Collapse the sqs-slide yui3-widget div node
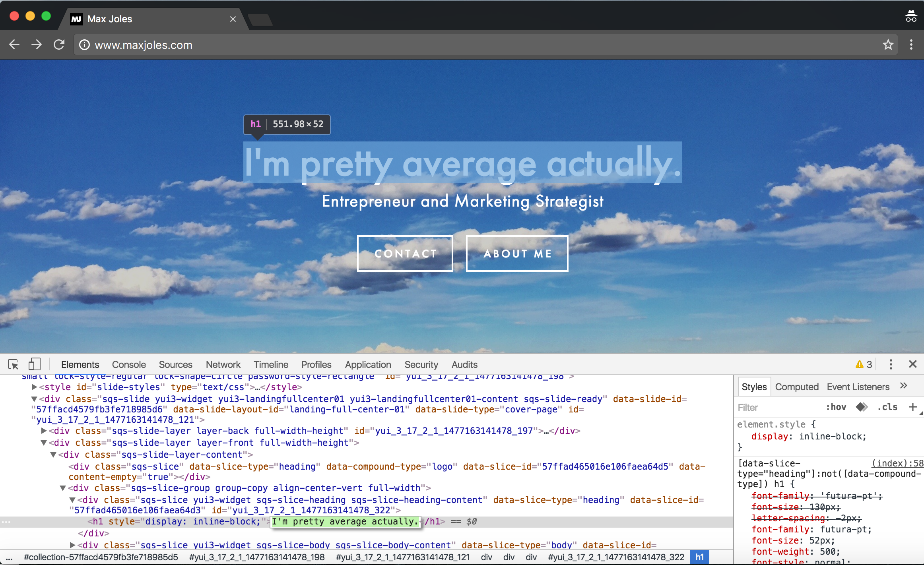 pos(34,399)
